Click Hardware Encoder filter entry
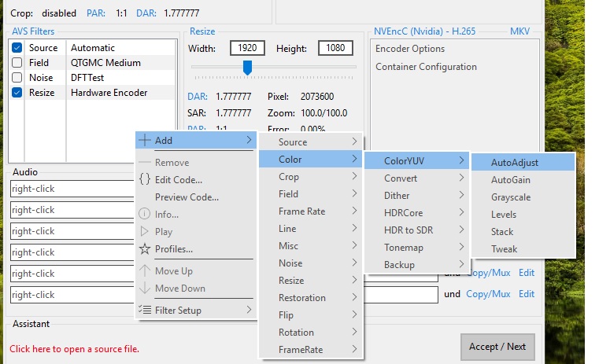 click(109, 93)
